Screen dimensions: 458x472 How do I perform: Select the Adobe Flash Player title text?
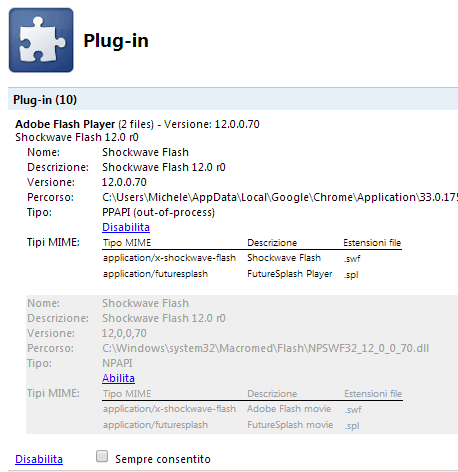(x=65, y=124)
